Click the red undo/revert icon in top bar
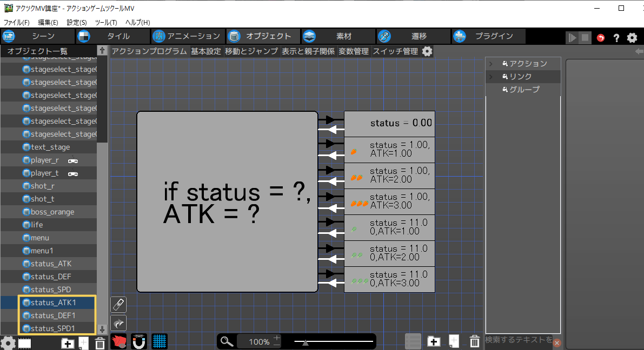This screenshot has height=350, width=644. click(601, 38)
